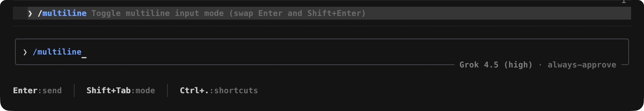Switch the mode label in the footer
The width and height of the screenshot is (644, 111).
pyautogui.click(x=145, y=90)
